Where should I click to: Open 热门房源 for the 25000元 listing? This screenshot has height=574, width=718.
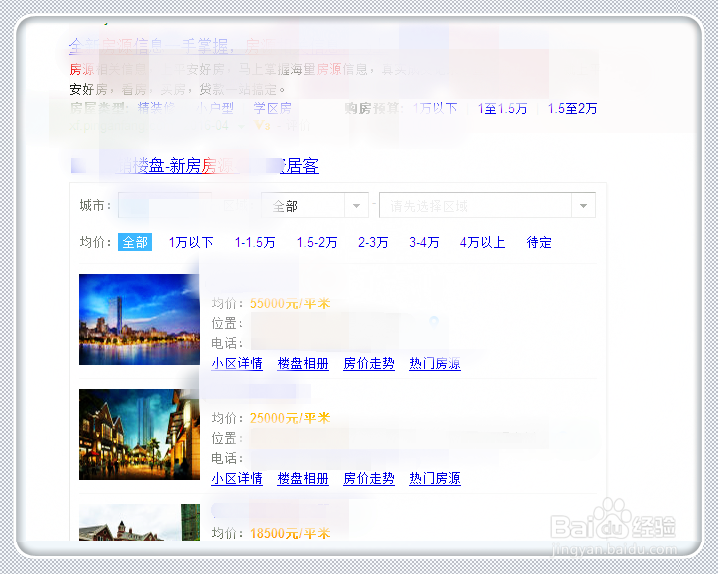(x=435, y=478)
